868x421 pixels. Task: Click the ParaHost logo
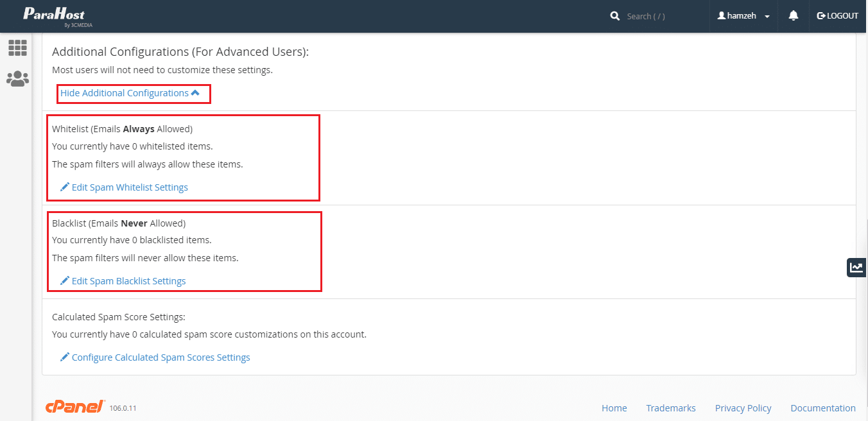(x=54, y=16)
